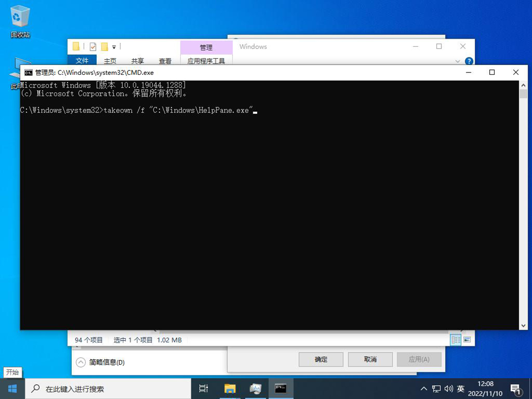Click the disabled 应用(A) button
Viewport: 532px width, 399px height.
[419, 359]
